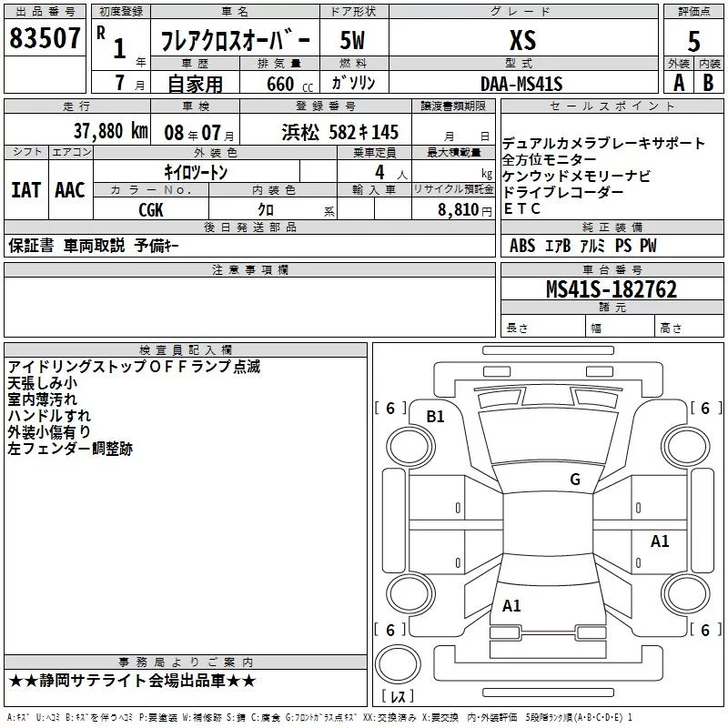Click the ドライブレコーダー sales point
The image size is (728, 728).
click(x=563, y=192)
